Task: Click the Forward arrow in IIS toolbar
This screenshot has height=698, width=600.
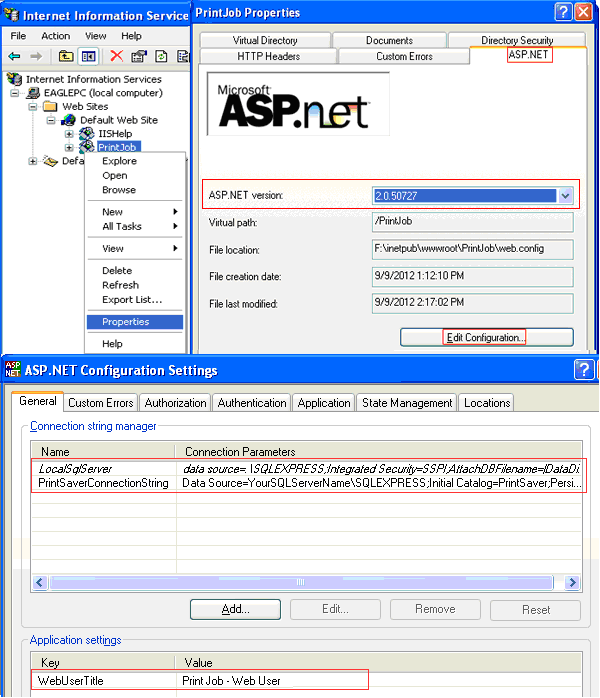Action: [x=36, y=56]
